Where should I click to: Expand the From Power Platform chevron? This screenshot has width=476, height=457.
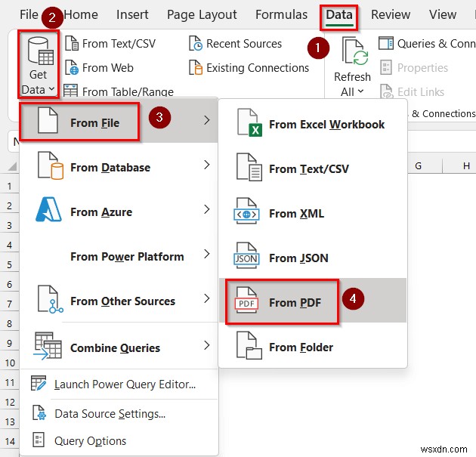pyautogui.click(x=207, y=254)
